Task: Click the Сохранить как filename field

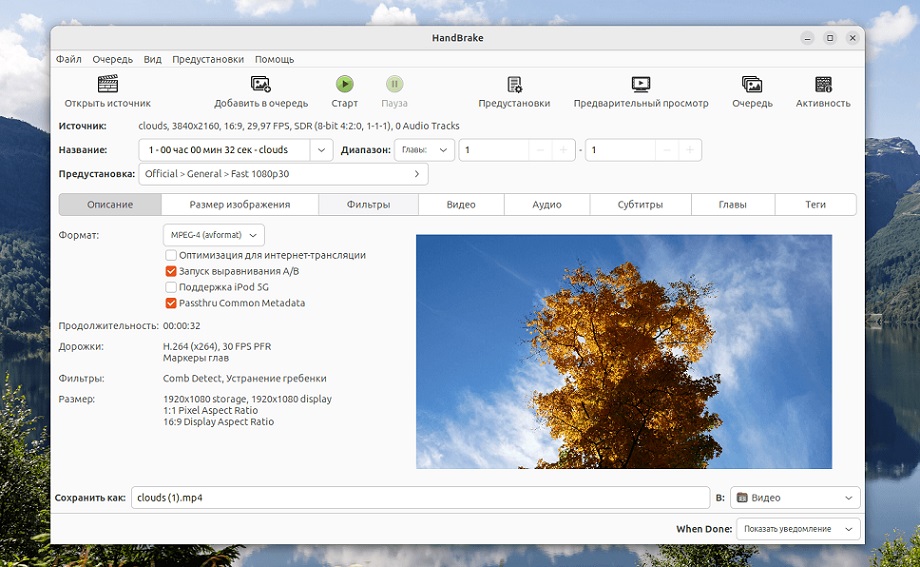Action: point(420,498)
